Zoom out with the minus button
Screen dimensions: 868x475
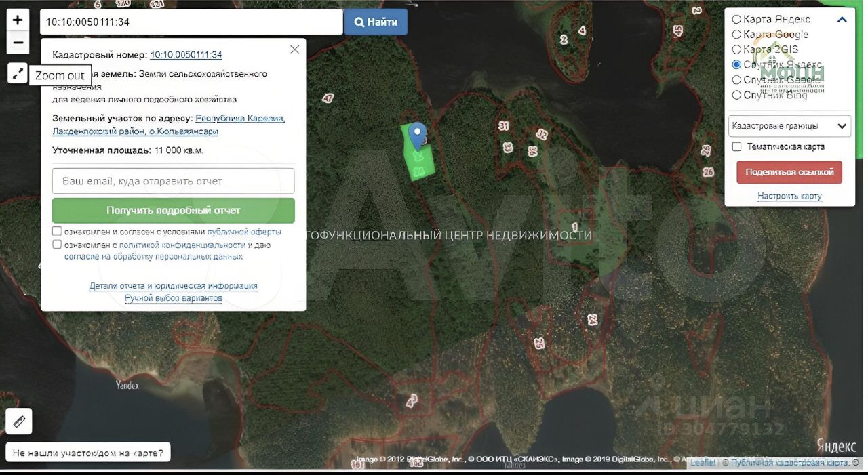pos(18,43)
